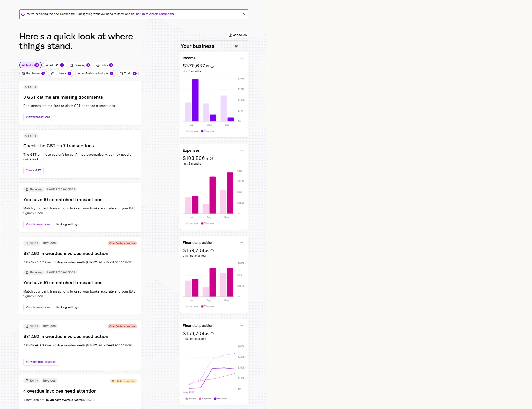Click the info icon next to $103,806.11
532x409 pixels.
pyautogui.click(x=211, y=159)
